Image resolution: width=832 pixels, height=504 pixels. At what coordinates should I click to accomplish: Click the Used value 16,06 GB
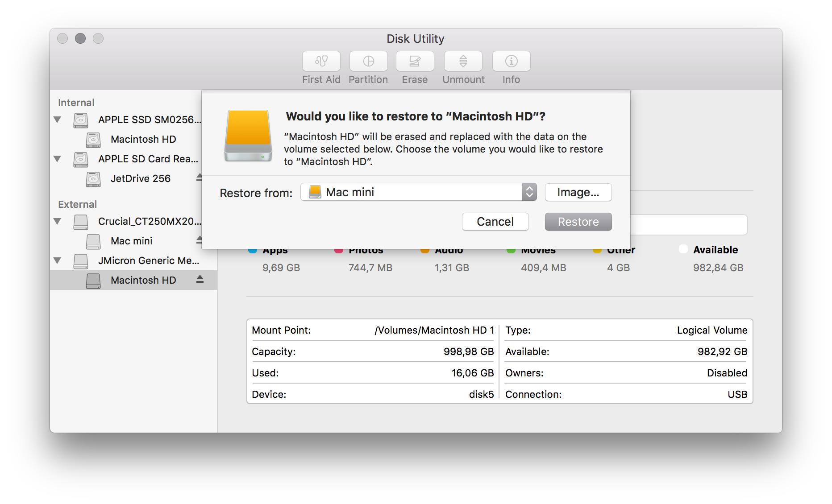tap(473, 373)
